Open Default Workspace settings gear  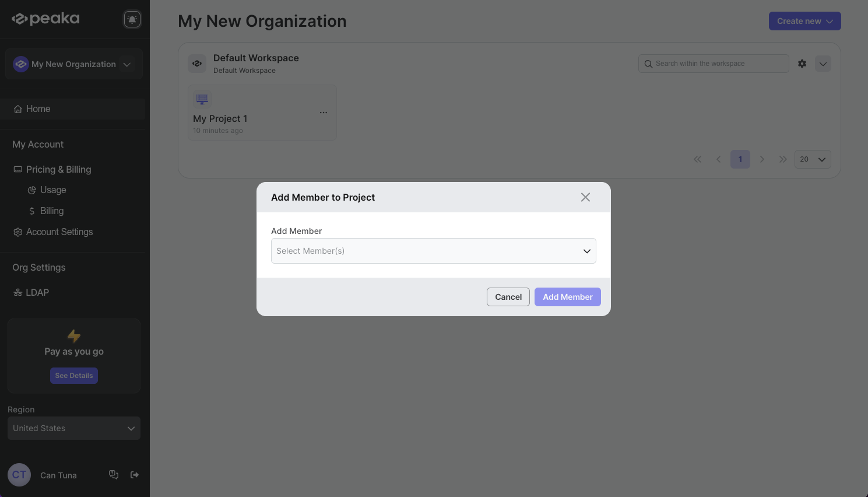(802, 64)
